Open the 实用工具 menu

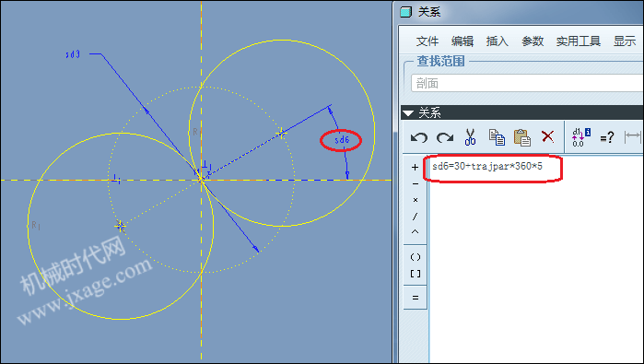pyautogui.click(x=579, y=41)
